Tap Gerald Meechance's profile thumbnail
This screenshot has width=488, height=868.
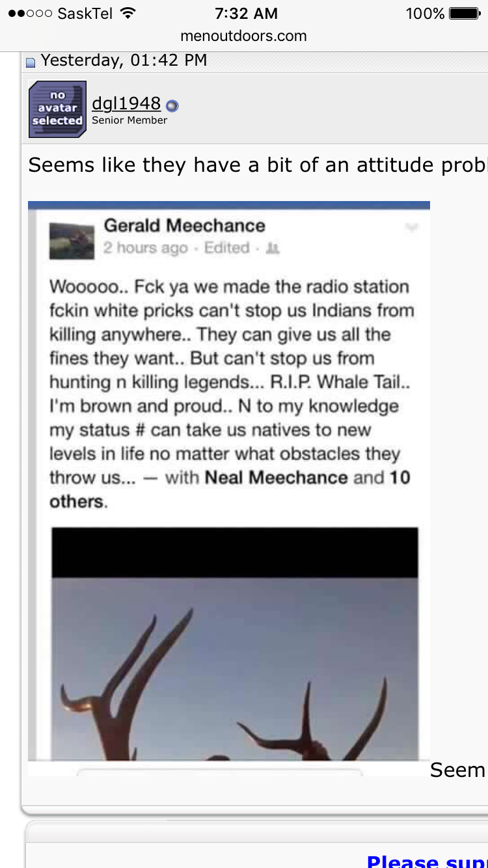(71, 241)
